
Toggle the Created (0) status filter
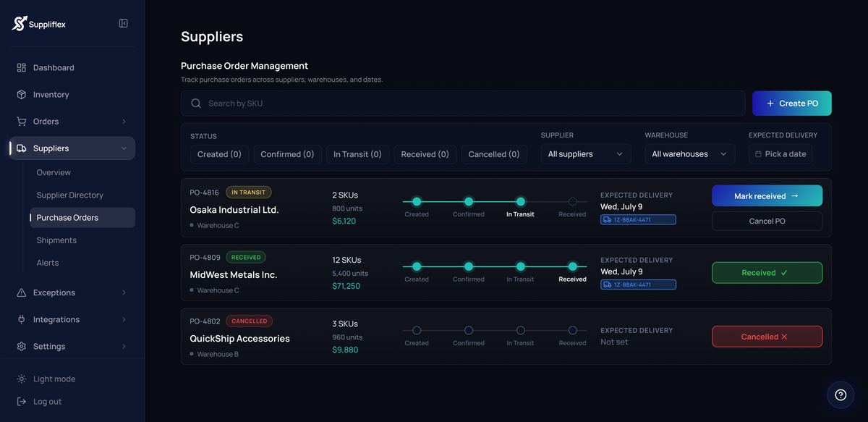coord(219,154)
